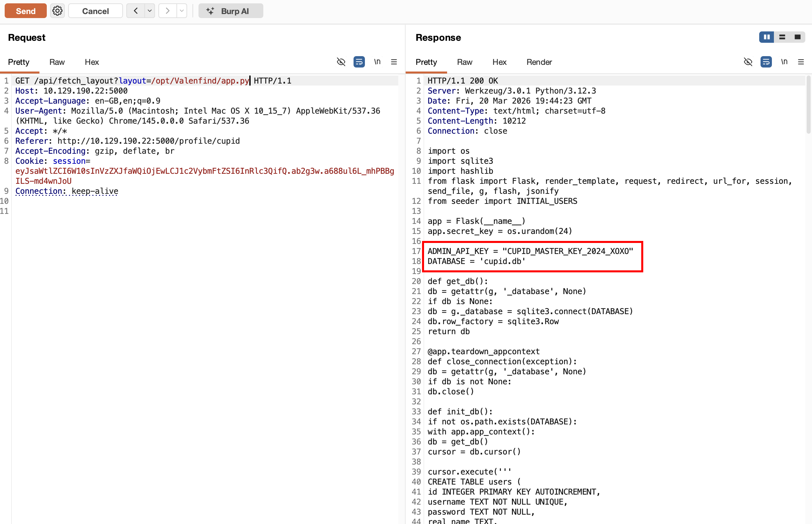Toggle \n non-printable chars in Request pane

[377, 62]
